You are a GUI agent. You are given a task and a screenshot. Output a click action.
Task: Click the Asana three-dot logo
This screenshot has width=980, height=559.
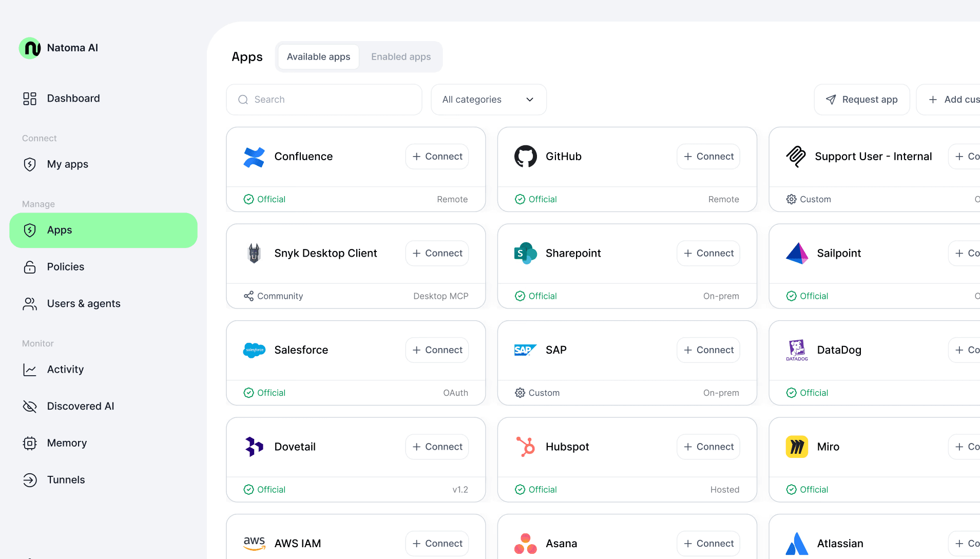tap(526, 544)
